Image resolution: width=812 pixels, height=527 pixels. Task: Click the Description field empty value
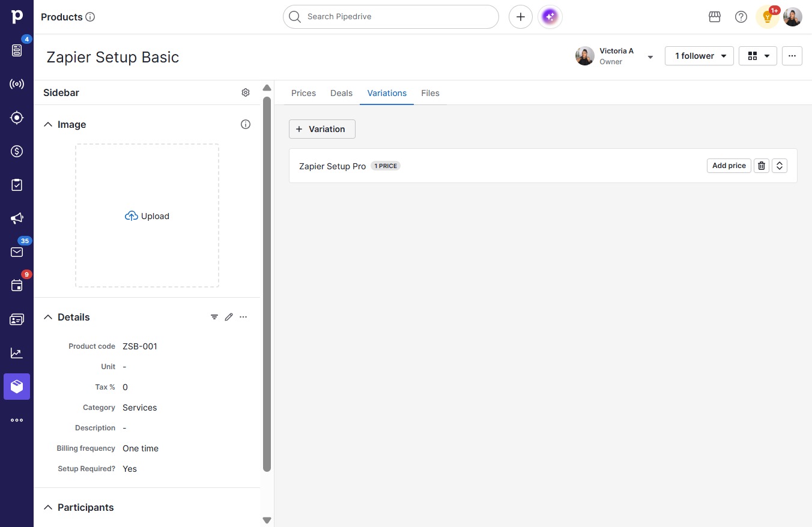pyautogui.click(x=124, y=428)
